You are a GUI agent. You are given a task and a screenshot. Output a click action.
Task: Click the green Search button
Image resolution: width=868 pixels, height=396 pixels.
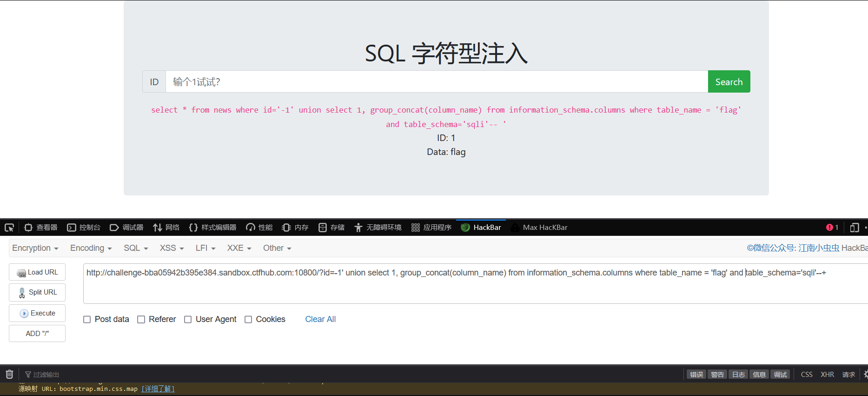click(x=729, y=82)
